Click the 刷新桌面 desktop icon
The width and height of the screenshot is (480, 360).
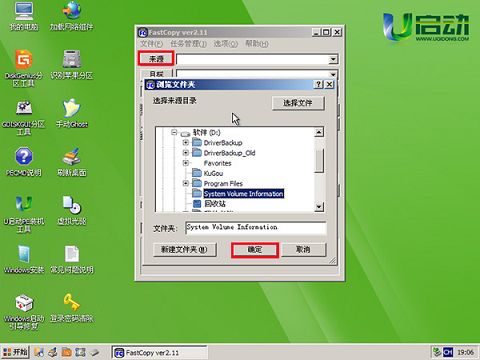[x=71, y=161]
